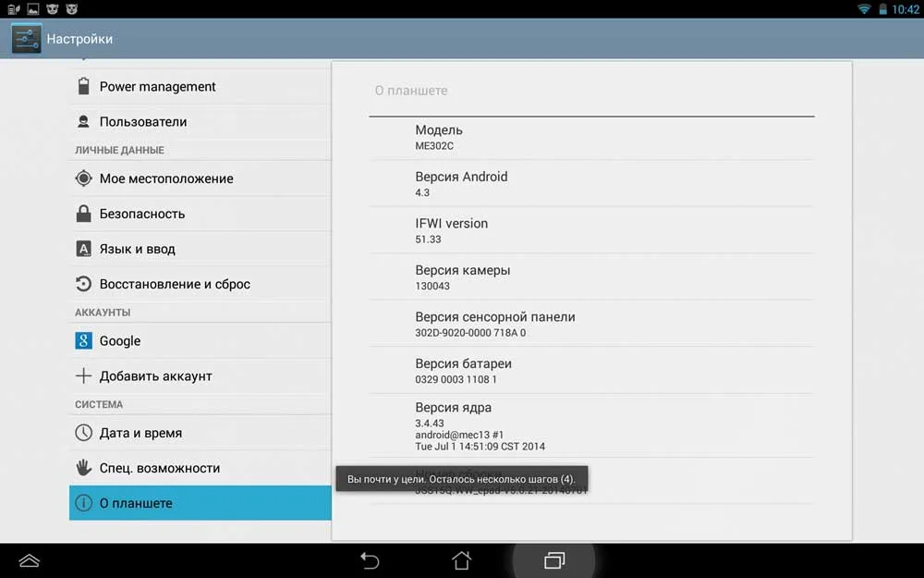
Task: Open Язык и ввод settings
Action: pyautogui.click(x=201, y=249)
